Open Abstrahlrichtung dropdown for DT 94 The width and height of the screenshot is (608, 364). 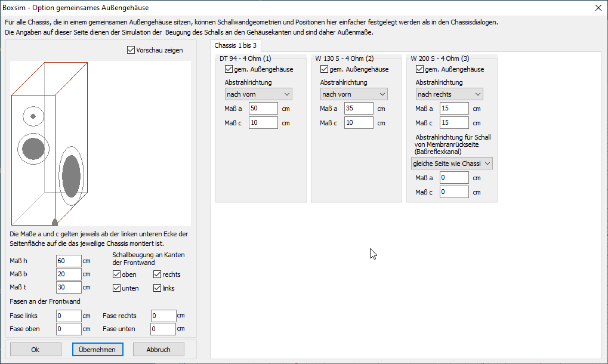[258, 94]
